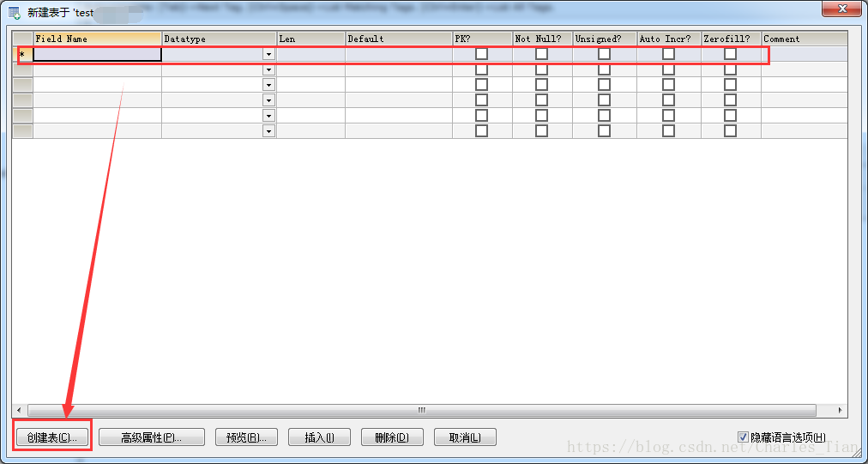Check Unsigned? in the first row
868x464 pixels.
[x=605, y=54]
